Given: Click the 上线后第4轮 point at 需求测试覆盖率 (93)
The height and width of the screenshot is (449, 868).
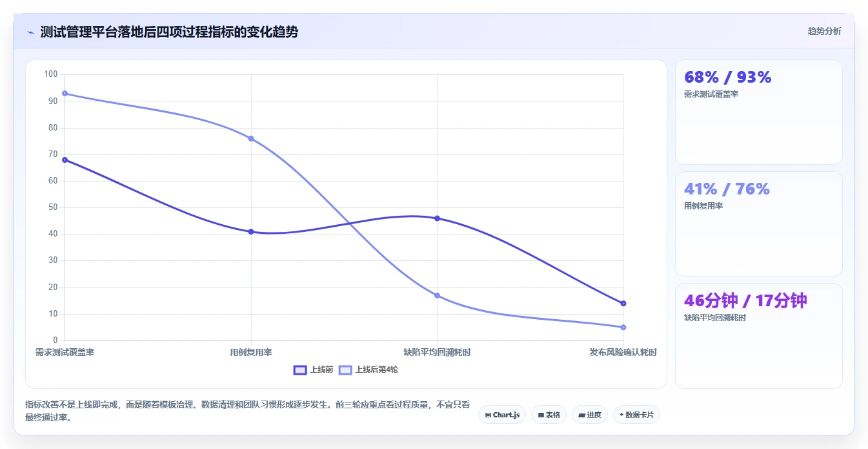Looking at the screenshot, I should coord(65,94).
